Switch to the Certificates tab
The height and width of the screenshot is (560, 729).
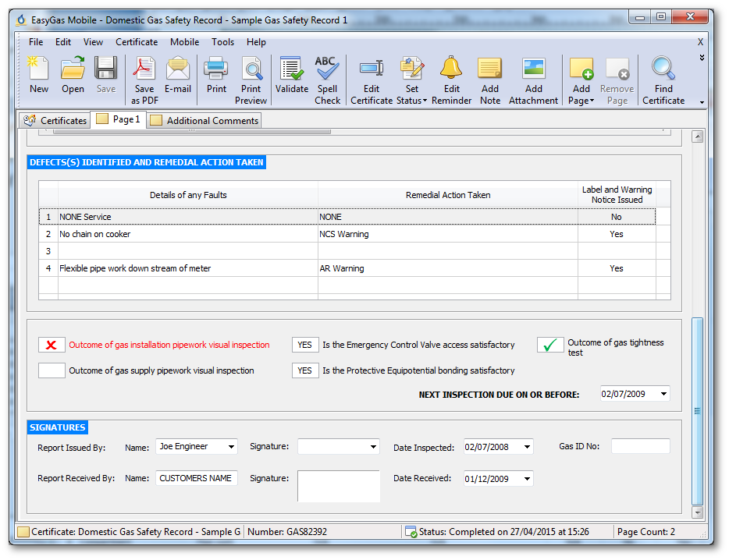click(55, 120)
